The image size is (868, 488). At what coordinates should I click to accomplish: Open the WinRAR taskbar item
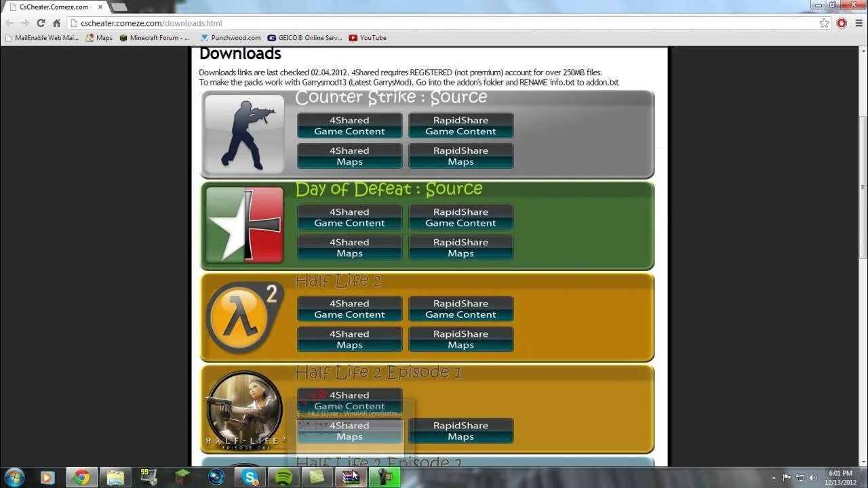pos(351,477)
